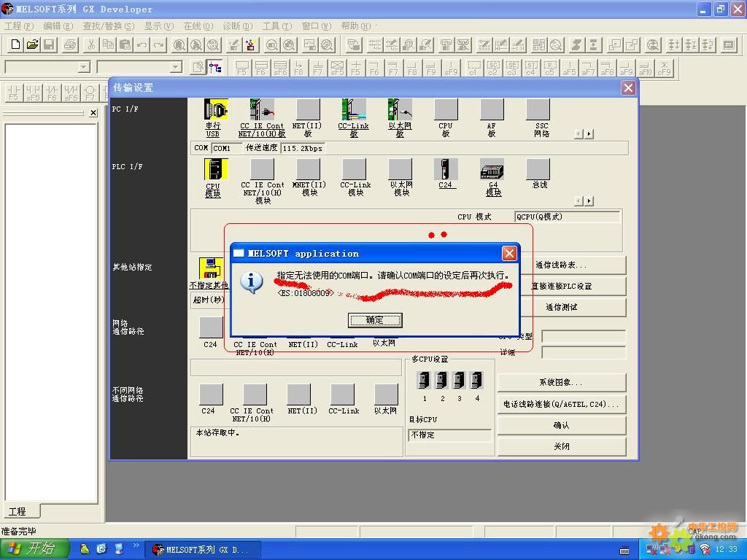Choose multi-CPU number 3 icon

coord(459,381)
